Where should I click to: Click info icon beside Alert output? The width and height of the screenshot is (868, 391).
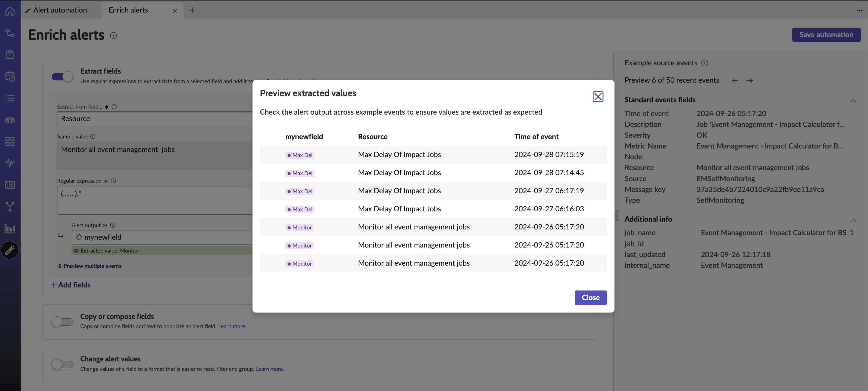tap(113, 225)
